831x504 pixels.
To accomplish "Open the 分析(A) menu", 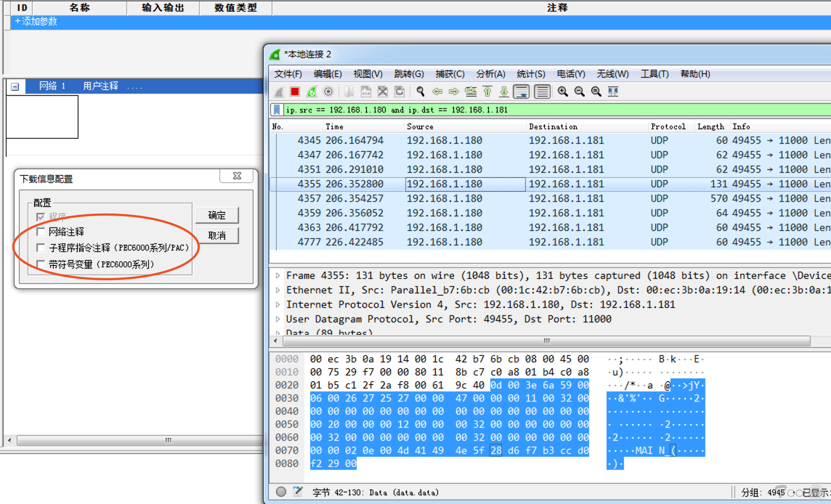I will (x=491, y=74).
